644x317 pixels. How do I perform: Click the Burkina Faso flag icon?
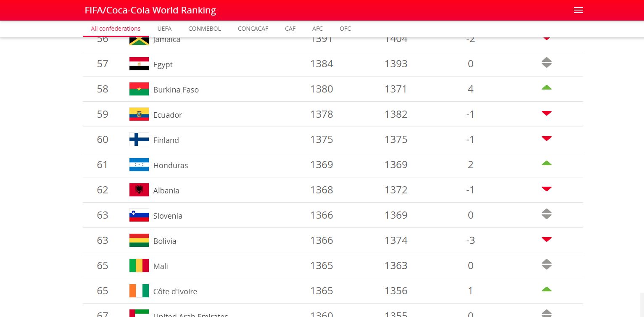[139, 89]
